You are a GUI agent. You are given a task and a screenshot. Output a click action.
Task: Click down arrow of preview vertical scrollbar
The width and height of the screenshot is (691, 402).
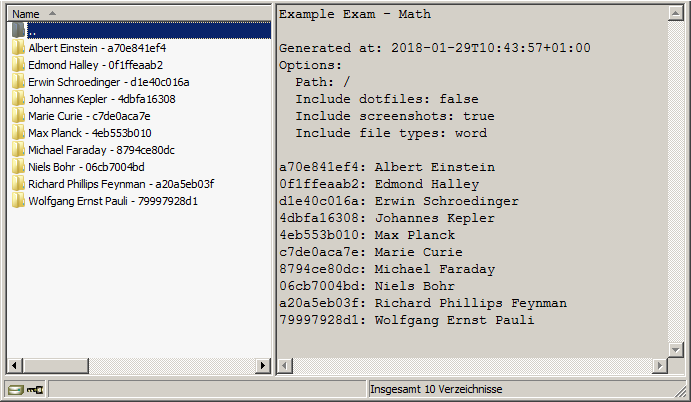coord(675,350)
